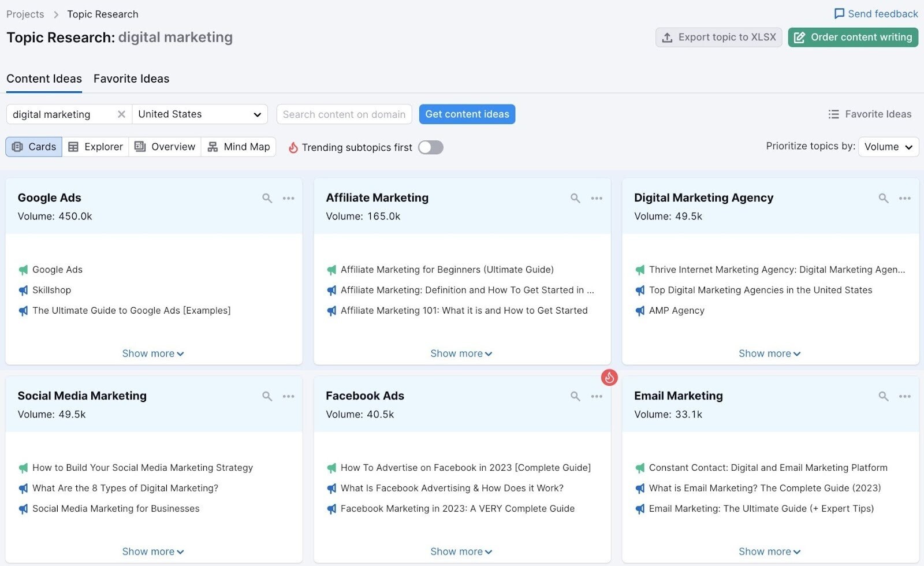This screenshot has width=924, height=566.
Task: Open the ellipsis menu on Affiliate Marketing card
Action: point(597,198)
